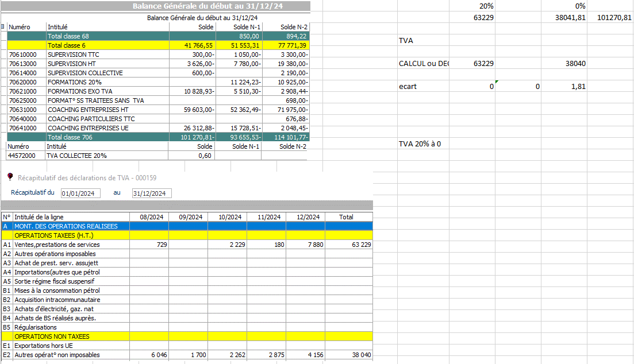
Task: Select account 70613000 SUPERVISION HT
Action: (158, 64)
